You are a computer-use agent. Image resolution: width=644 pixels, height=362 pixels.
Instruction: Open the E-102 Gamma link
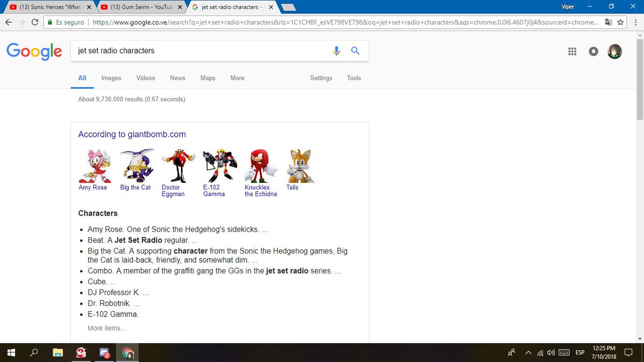[214, 191]
